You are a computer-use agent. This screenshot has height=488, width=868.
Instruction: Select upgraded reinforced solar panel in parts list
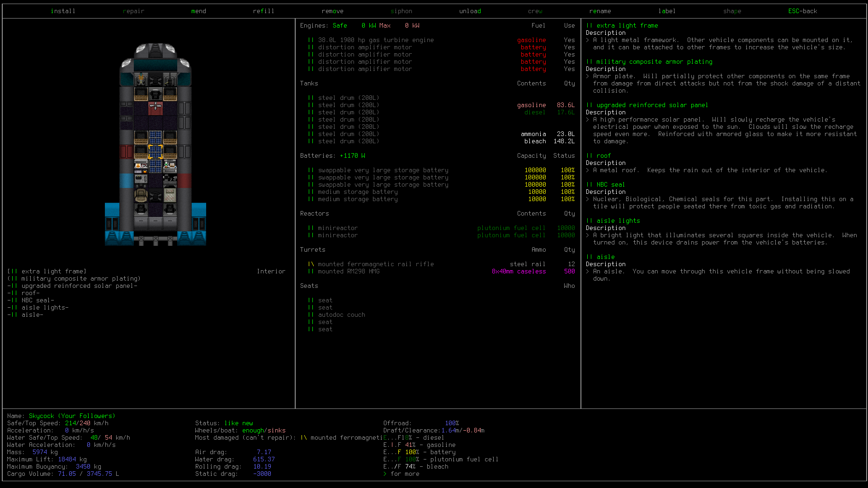pos(72,286)
